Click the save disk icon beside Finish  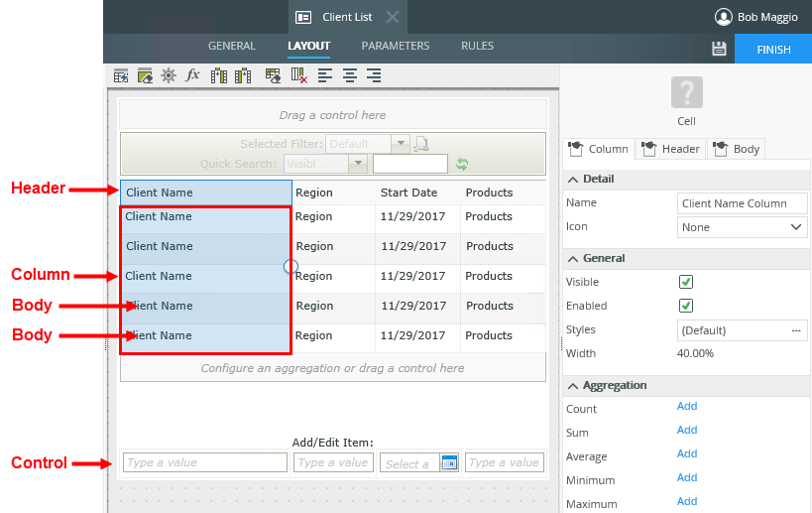tap(719, 49)
